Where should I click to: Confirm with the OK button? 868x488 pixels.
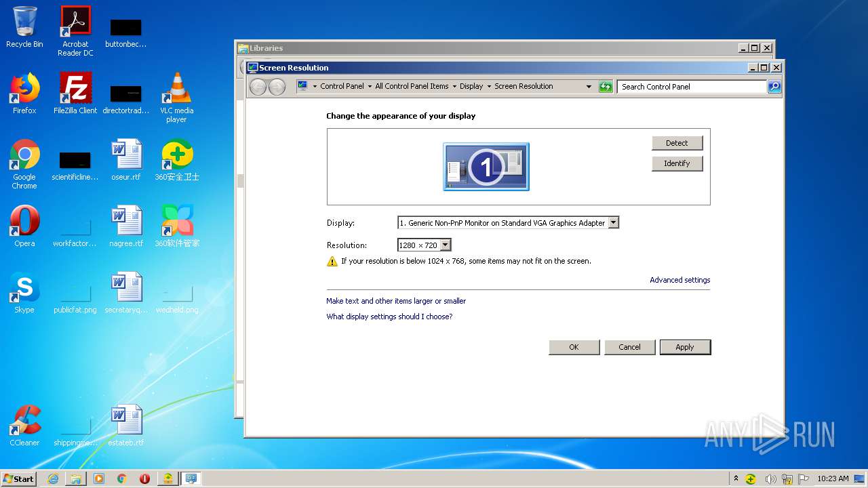point(574,347)
